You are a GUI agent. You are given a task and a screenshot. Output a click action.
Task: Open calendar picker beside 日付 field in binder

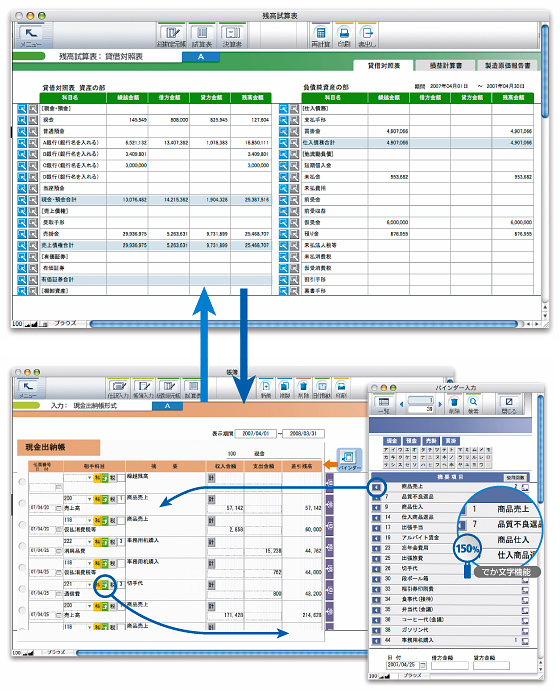423,665
